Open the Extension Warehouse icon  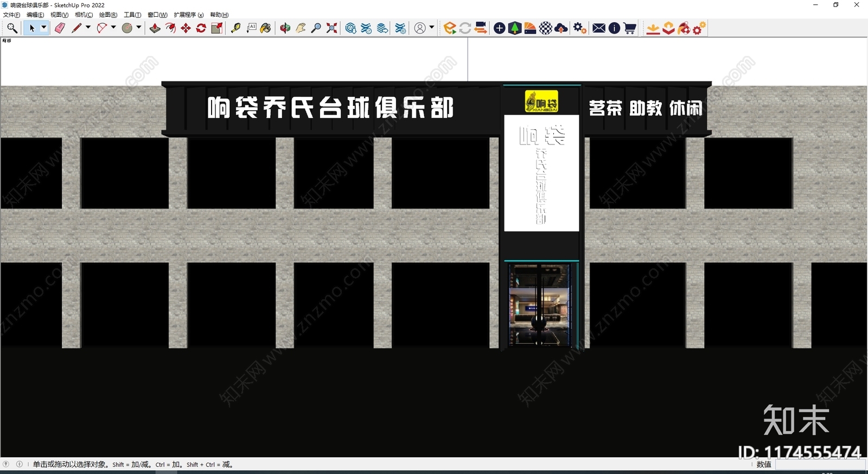point(367,28)
